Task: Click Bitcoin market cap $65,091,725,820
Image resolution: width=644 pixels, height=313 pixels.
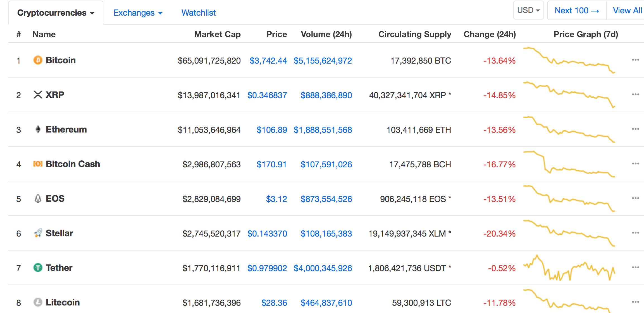Action: coord(209,61)
